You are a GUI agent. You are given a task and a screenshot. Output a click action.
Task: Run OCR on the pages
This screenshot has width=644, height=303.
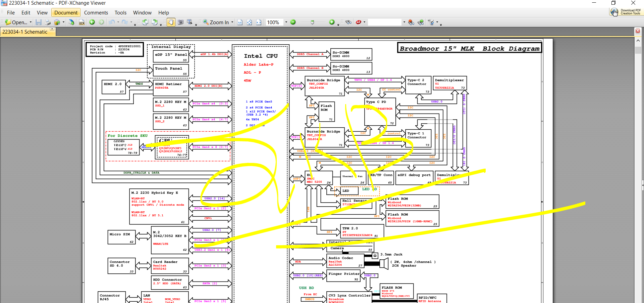[x=82, y=22]
